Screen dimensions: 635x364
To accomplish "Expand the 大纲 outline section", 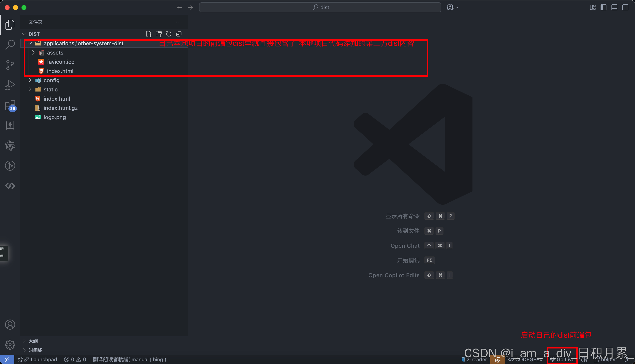I will 33,341.
